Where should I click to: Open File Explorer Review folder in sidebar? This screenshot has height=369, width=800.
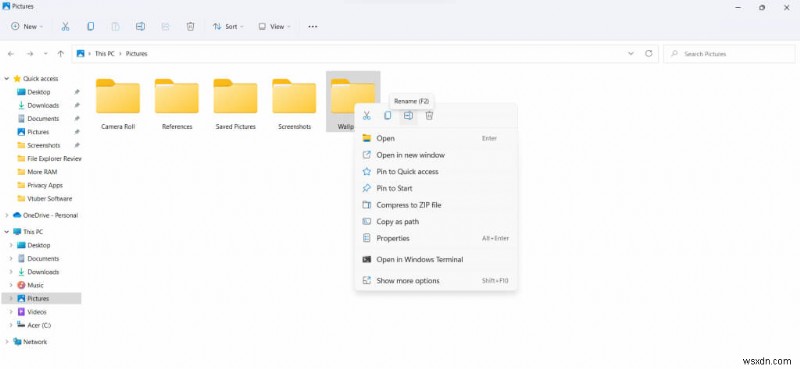pos(49,159)
